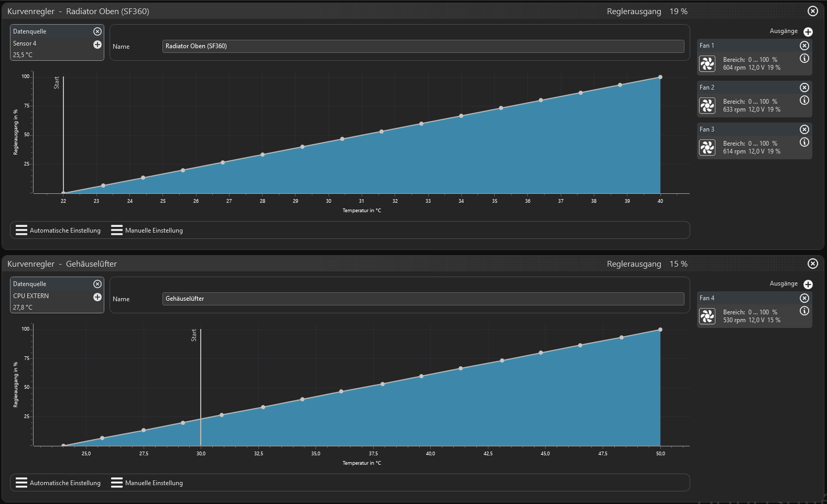Remove the Fan 4 output
827x504 pixels.
[804, 298]
